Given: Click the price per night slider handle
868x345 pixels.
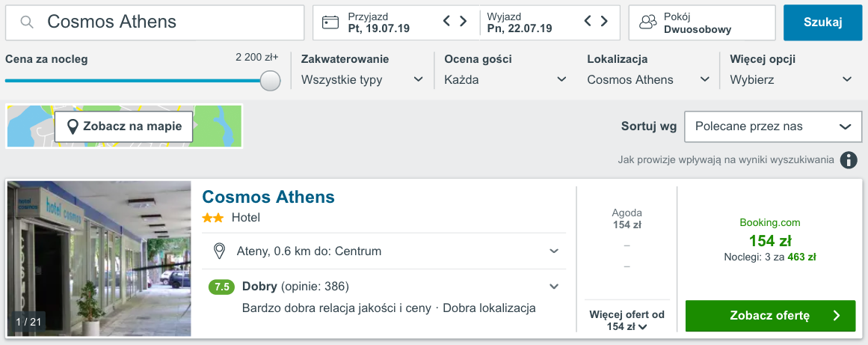Looking at the screenshot, I should (x=270, y=81).
